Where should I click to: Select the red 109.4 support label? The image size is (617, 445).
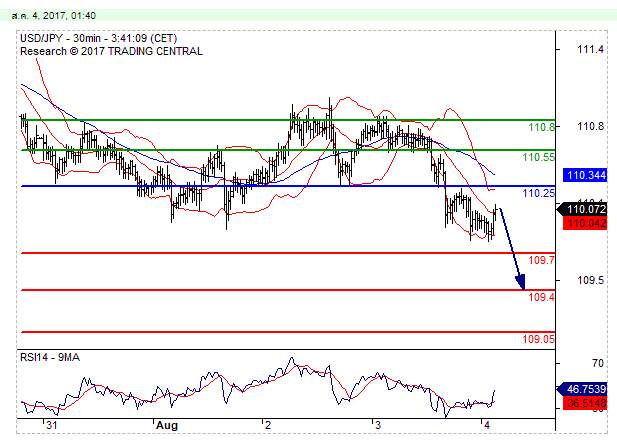pos(542,297)
